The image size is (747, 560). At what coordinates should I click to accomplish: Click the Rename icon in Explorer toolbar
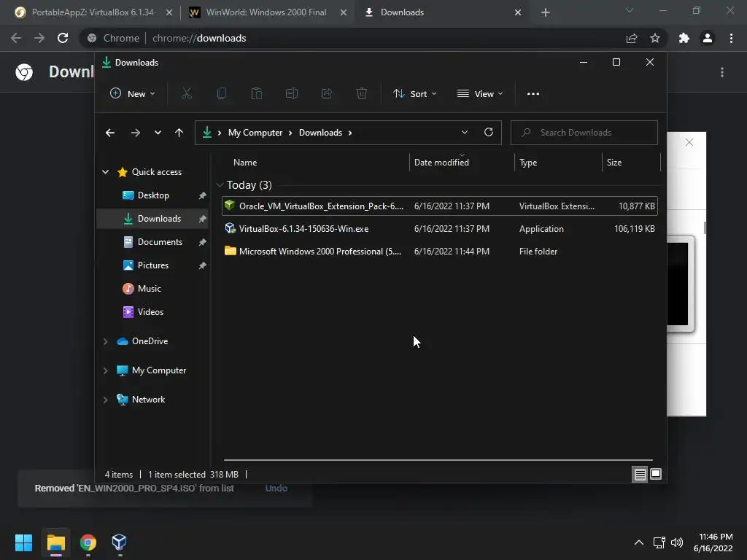pyautogui.click(x=292, y=94)
